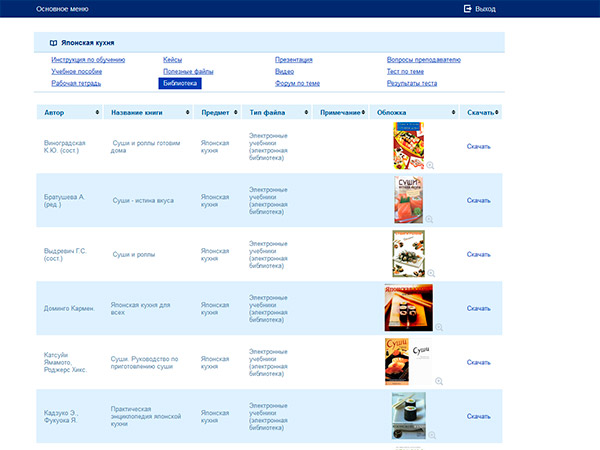The height and width of the screenshot is (450, 600).
Task: Zoom cover of Суши и роллы готовим дома
Action: pos(430,165)
